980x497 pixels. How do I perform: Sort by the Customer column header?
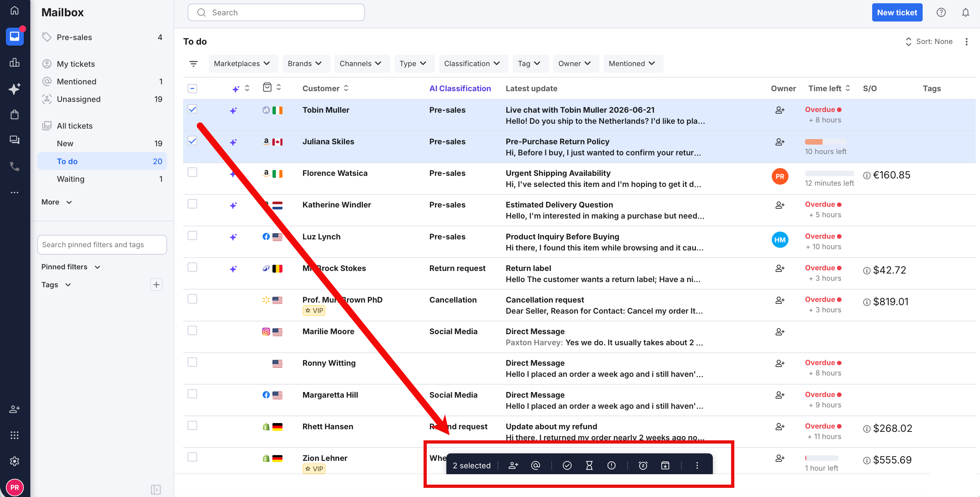tap(325, 89)
